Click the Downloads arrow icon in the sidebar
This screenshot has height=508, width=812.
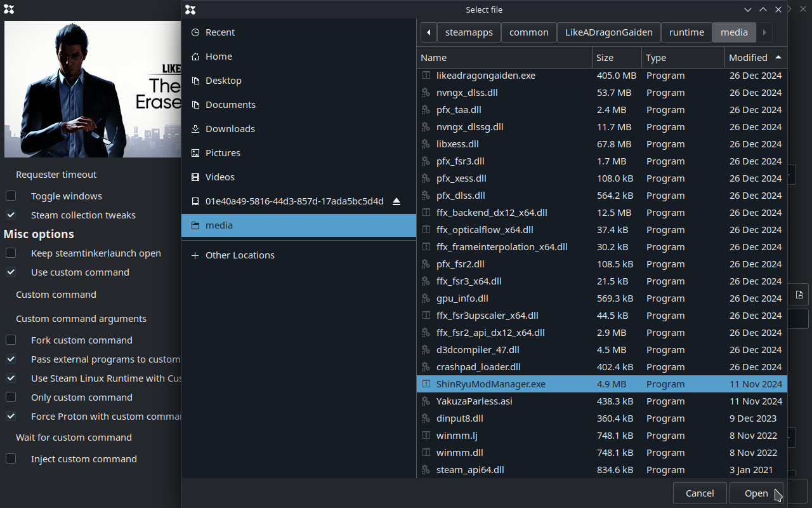point(195,129)
